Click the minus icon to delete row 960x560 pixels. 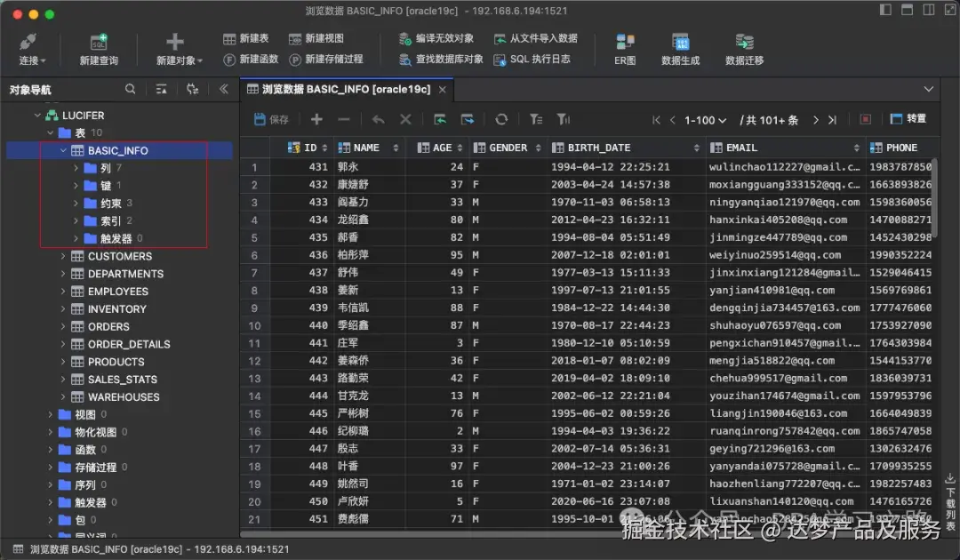[343, 119]
